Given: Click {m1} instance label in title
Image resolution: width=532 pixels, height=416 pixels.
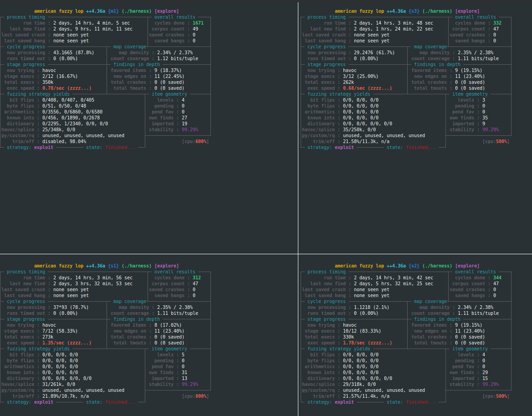Looking at the screenshot, I should pyautogui.click(x=113, y=11).
